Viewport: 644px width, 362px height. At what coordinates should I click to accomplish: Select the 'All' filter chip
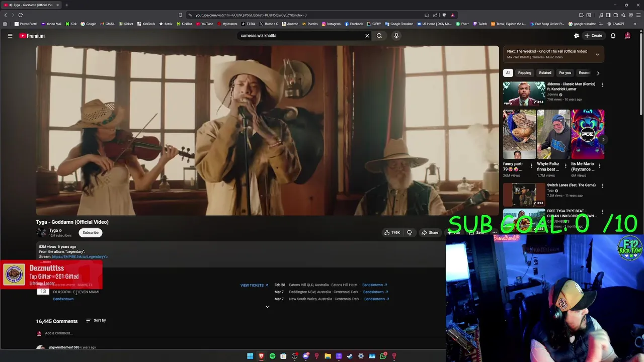(x=508, y=73)
